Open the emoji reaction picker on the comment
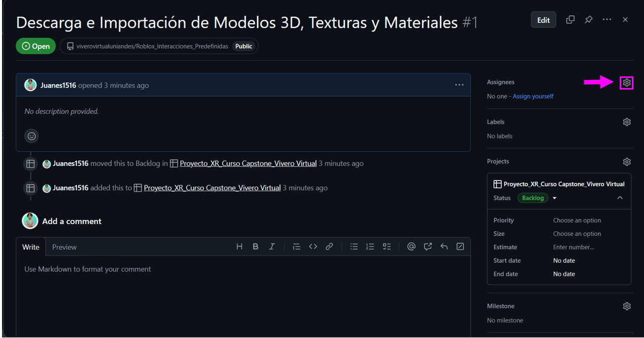This screenshot has height=338, width=644. click(31, 136)
